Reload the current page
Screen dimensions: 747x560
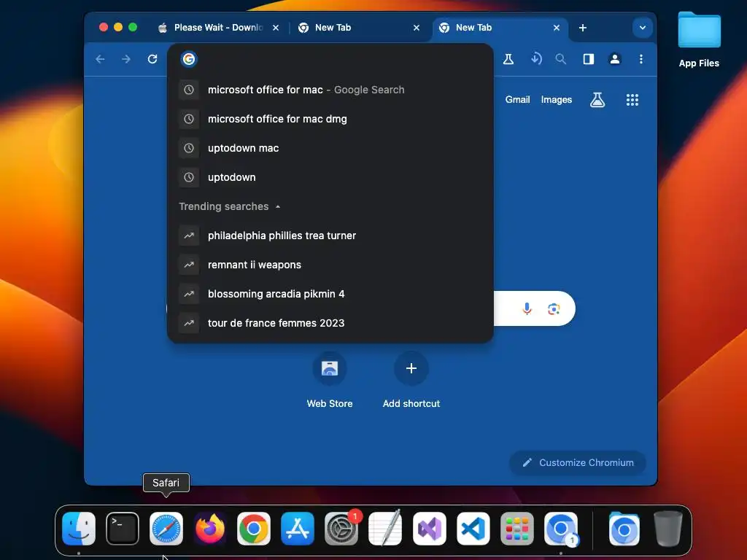(x=152, y=59)
